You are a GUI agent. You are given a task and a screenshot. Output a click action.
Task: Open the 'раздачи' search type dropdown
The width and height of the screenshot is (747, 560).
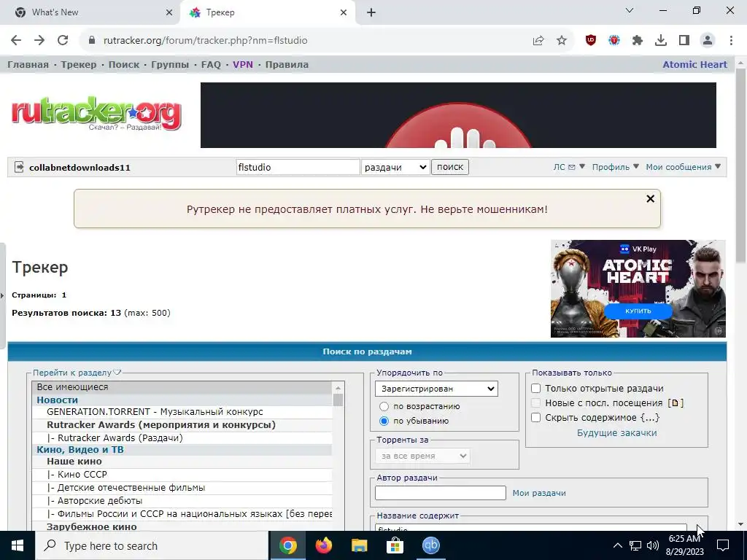395,167
